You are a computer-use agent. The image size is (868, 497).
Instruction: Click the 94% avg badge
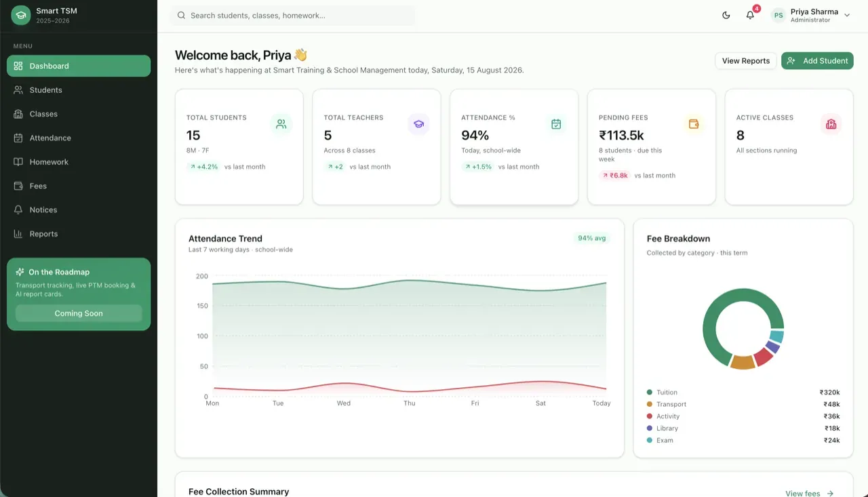click(x=591, y=238)
